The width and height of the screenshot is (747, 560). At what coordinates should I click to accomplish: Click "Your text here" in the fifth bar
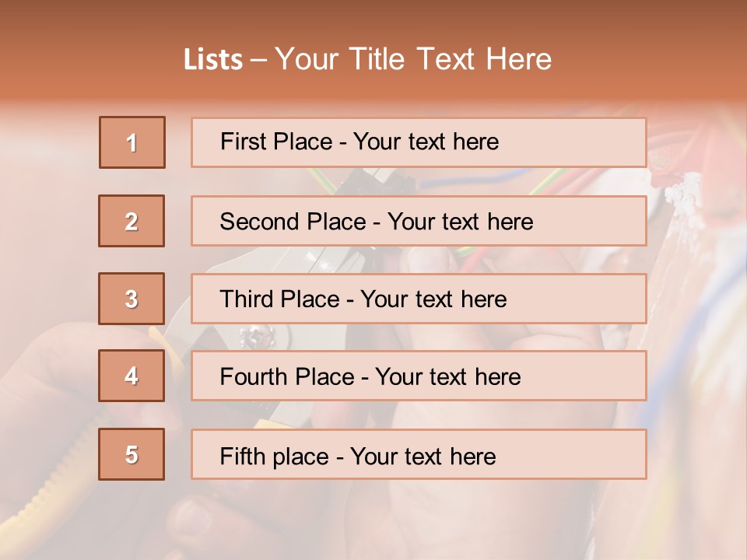(423, 456)
